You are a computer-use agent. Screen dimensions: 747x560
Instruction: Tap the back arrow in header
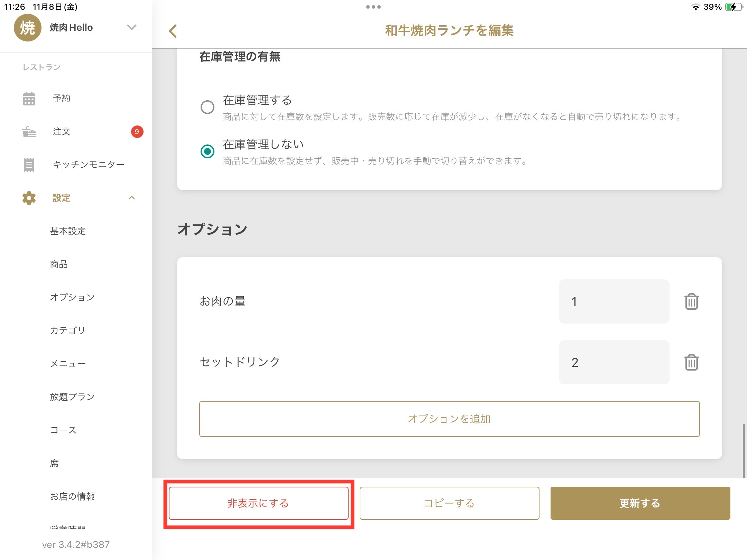tap(173, 31)
